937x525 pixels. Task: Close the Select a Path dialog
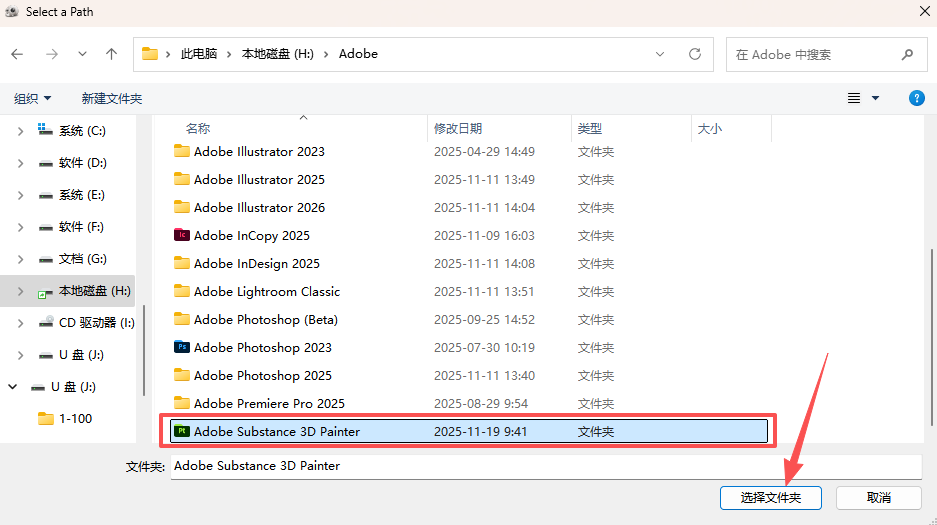(x=924, y=12)
